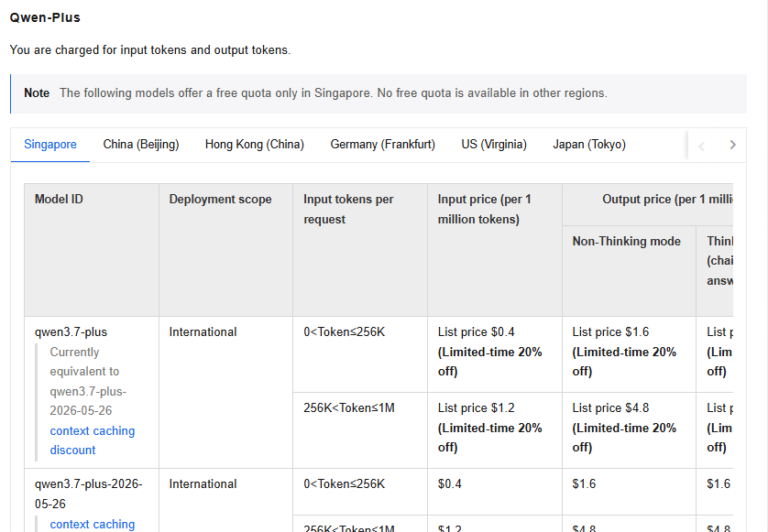Click the qwen3.7-plus-2026-05-26 model ID
Viewport: 768px width, 532px height.
click(89, 494)
